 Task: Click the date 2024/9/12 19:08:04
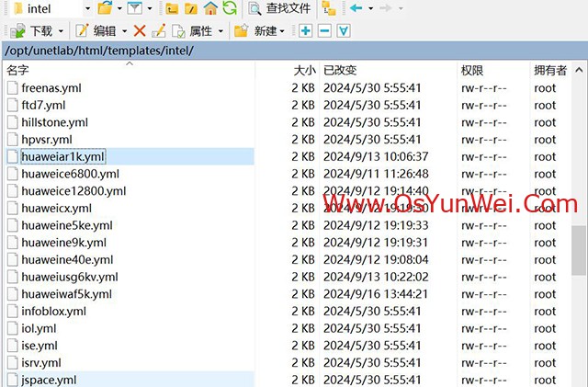376,260
